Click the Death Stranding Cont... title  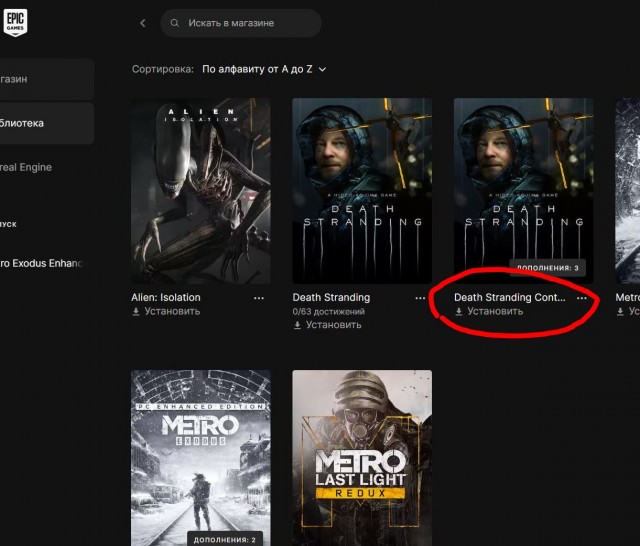tap(510, 297)
